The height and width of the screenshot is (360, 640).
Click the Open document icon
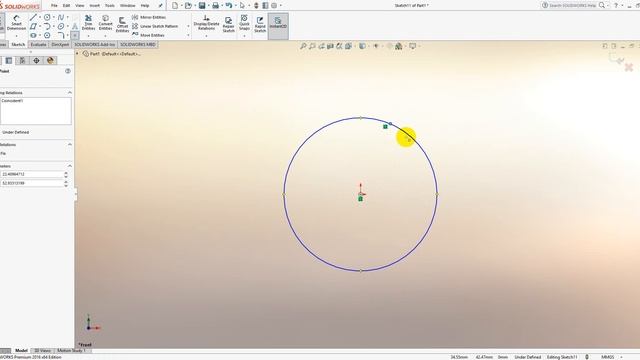coord(188,5)
